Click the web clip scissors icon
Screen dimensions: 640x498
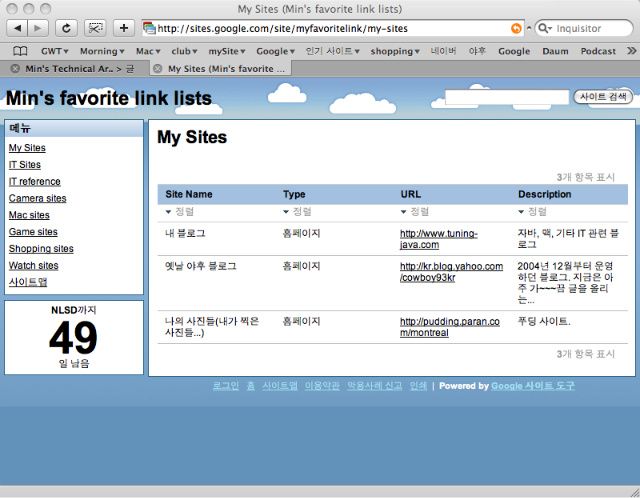[x=95, y=28]
